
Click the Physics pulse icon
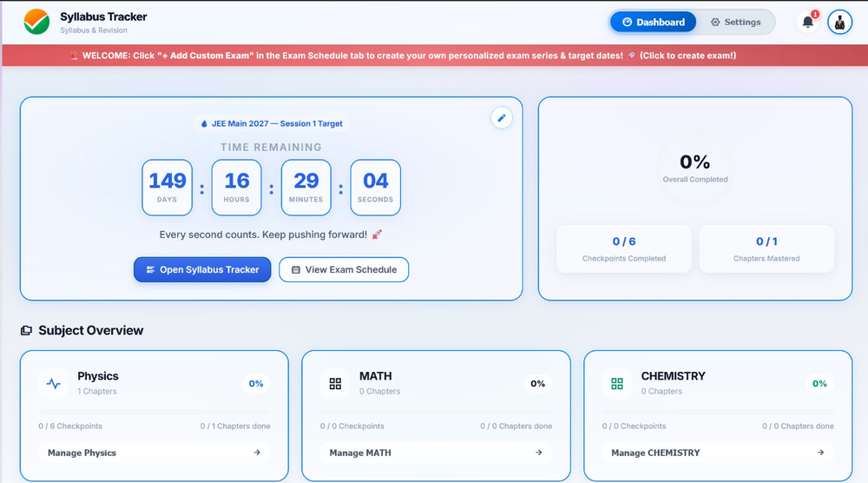(x=54, y=383)
